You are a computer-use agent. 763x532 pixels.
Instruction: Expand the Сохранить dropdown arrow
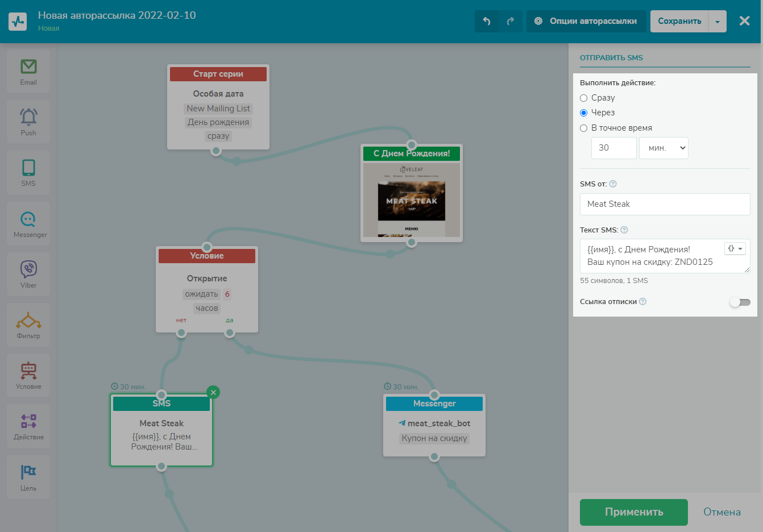tap(718, 22)
